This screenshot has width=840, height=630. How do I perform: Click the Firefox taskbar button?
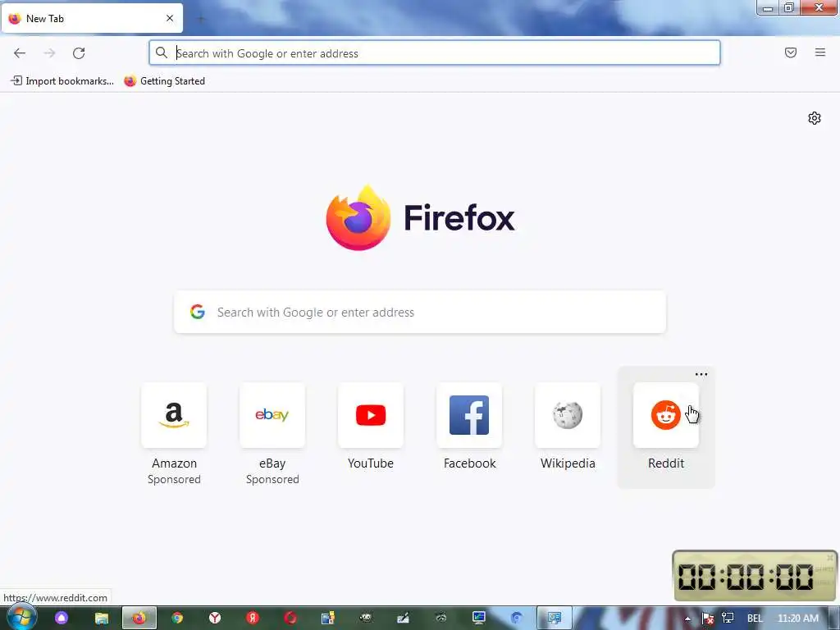click(x=139, y=619)
